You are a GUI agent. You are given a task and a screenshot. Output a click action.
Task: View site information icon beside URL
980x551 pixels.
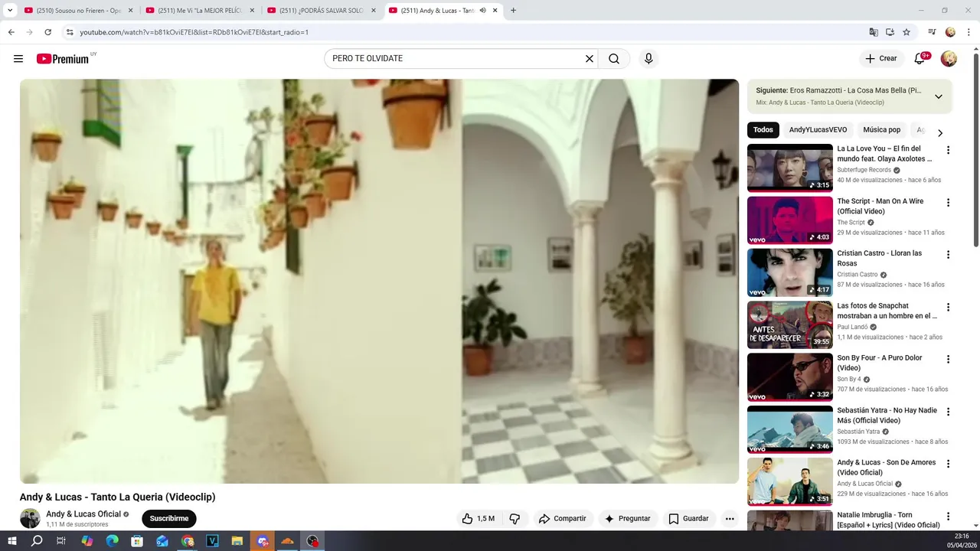pyautogui.click(x=70, y=32)
